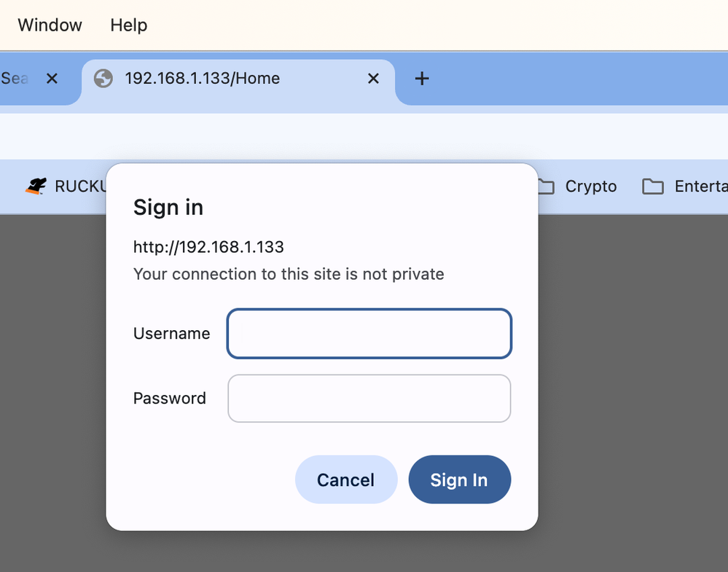The width and height of the screenshot is (728, 572).
Task: Click the browser address bar
Action: click(364, 136)
